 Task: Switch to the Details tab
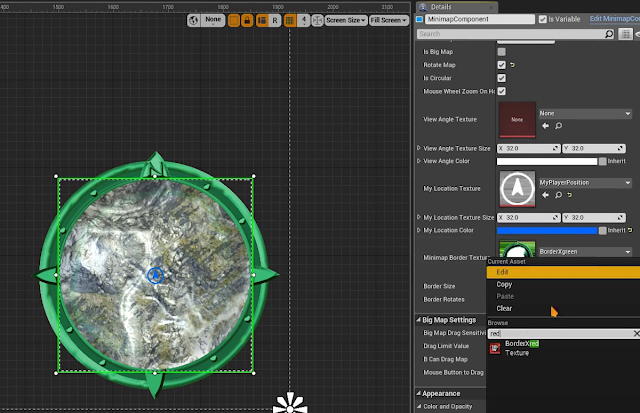coord(441,7)
